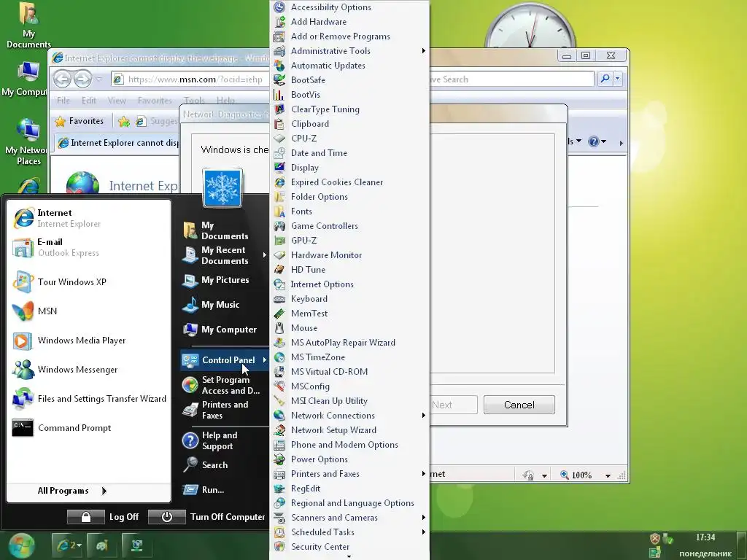Open the Mouse settings icon
This screenshot has width=747, height=560.
[x=279, y=328]
